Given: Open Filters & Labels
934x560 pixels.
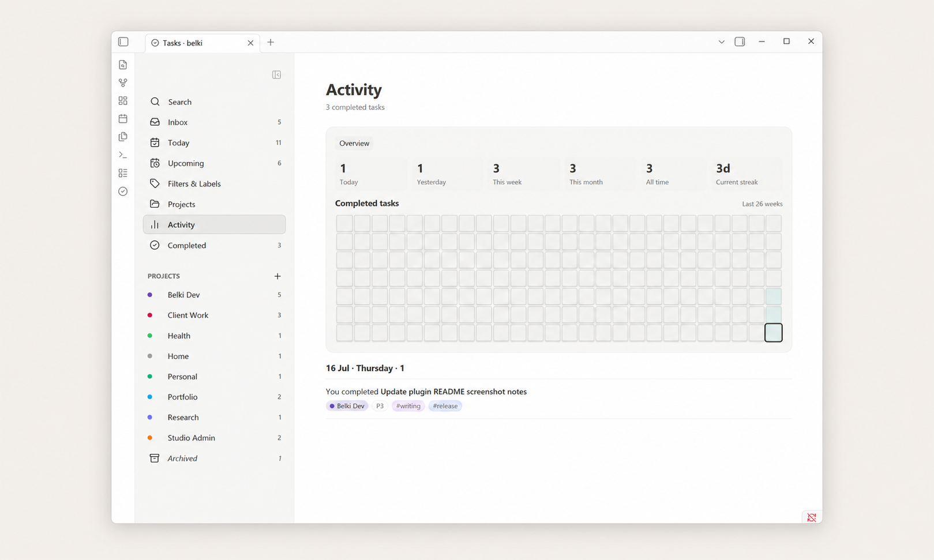Looking at the screenshot, I should (214, 183).
